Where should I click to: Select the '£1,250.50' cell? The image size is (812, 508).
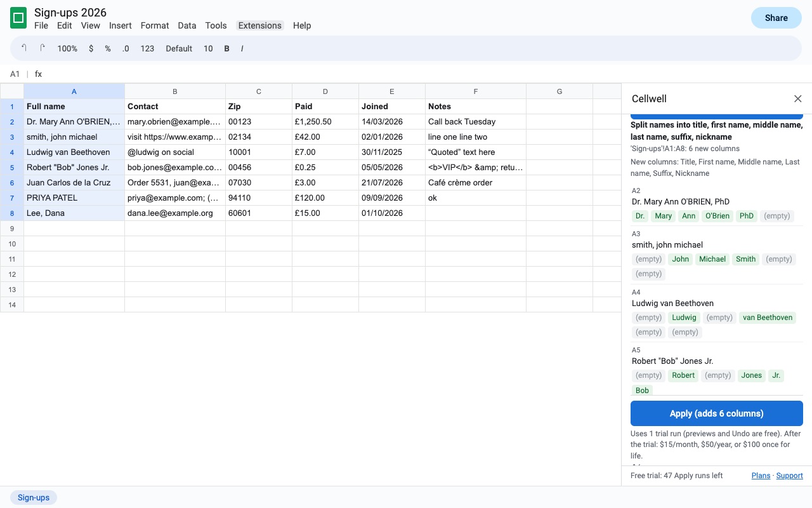click(x=325, y=122)
